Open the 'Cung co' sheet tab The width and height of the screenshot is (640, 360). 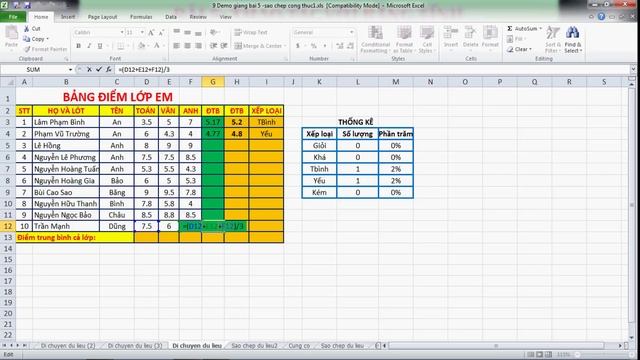click(x=299, y=346)
